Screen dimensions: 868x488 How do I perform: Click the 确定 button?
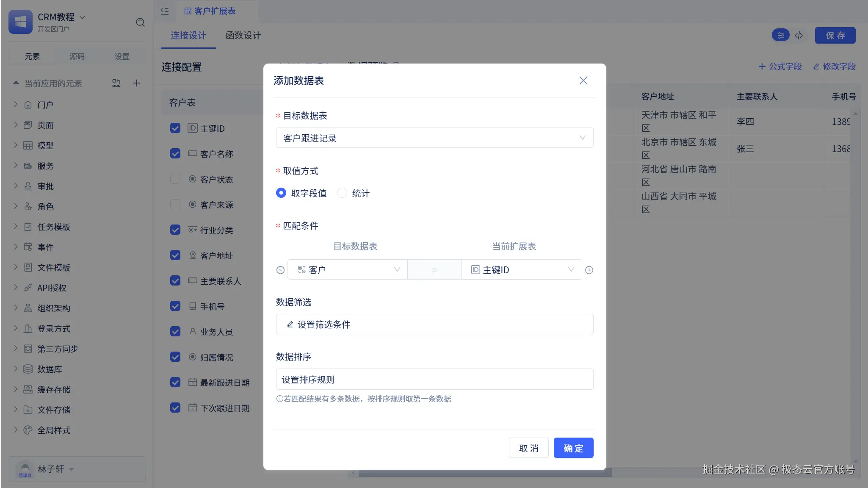(x=573, y=448)
